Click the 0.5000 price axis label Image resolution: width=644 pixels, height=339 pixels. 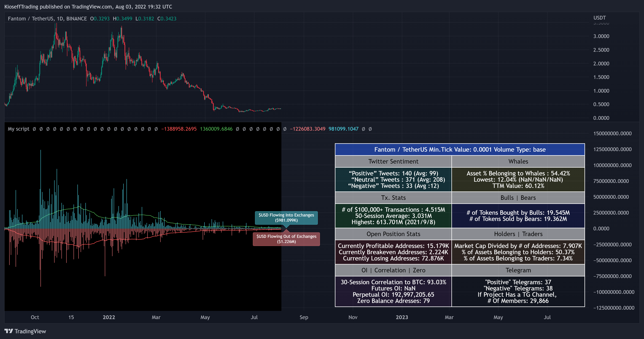pyautogui.click(x=601, y=104)
